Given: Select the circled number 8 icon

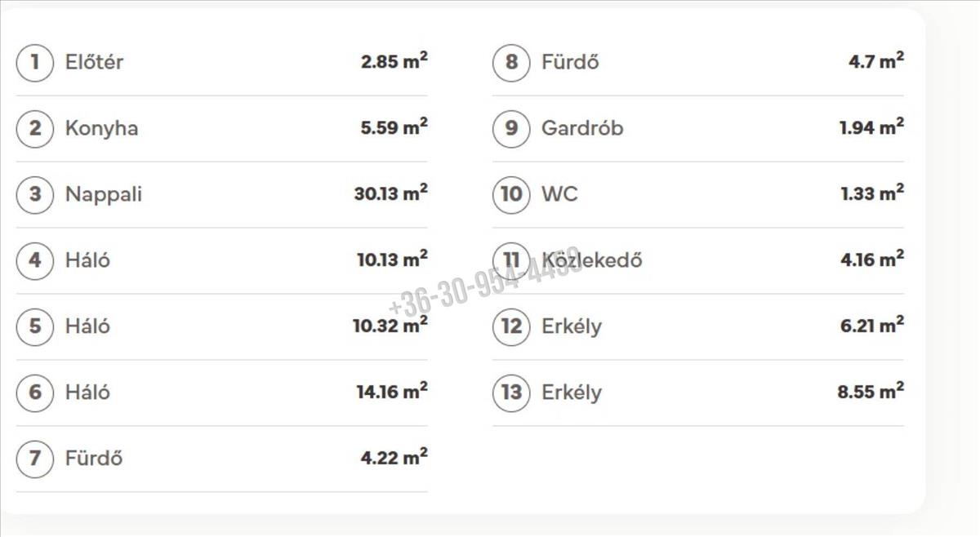Looking at the screenshot, I should (511, 62).
